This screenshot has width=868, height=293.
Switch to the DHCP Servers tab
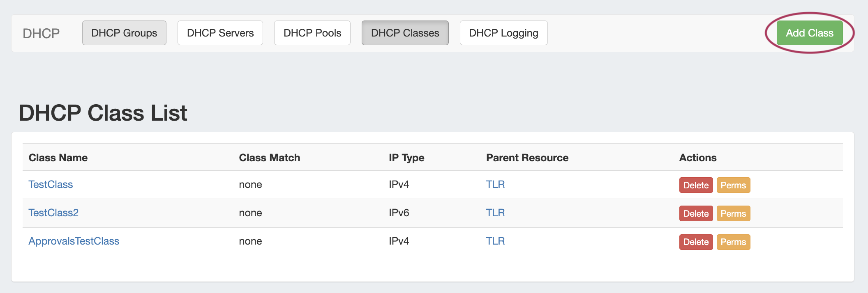click(220, 33)
